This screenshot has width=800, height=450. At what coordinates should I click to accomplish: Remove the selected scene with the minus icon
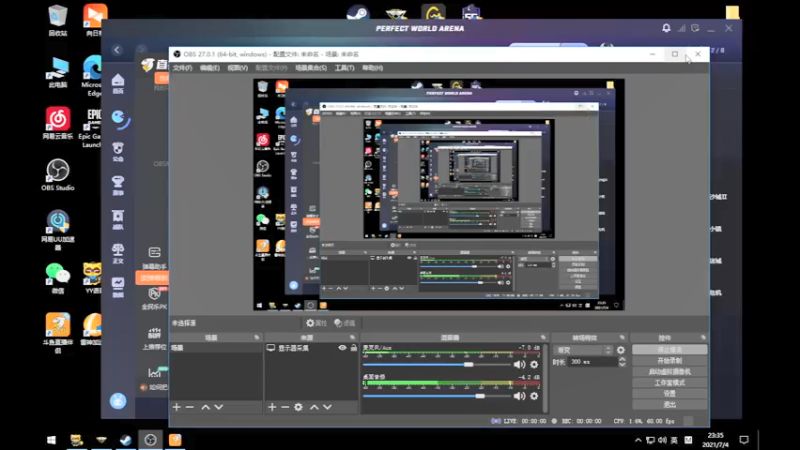tap(190, 407)
